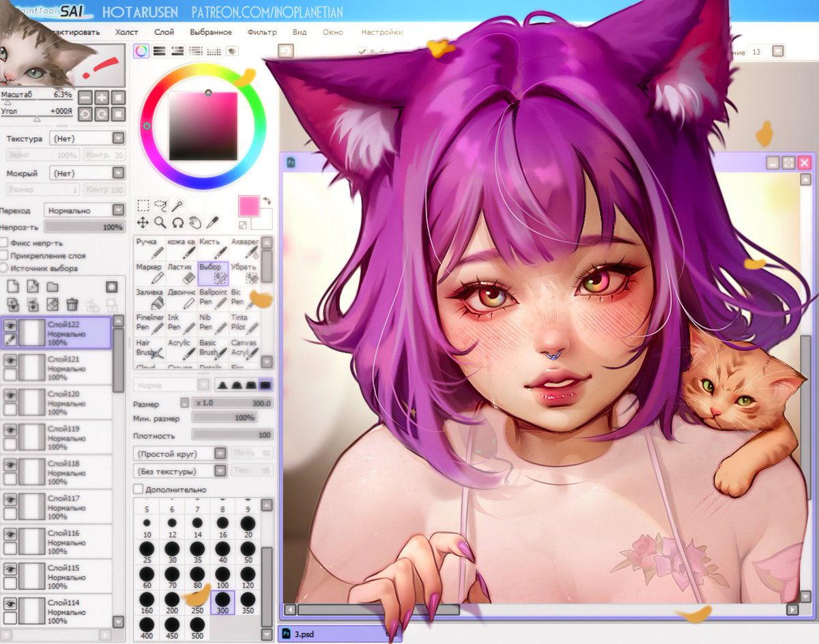Choose the Ink Pen brush
Screen dimensions: 819x644
181,324
